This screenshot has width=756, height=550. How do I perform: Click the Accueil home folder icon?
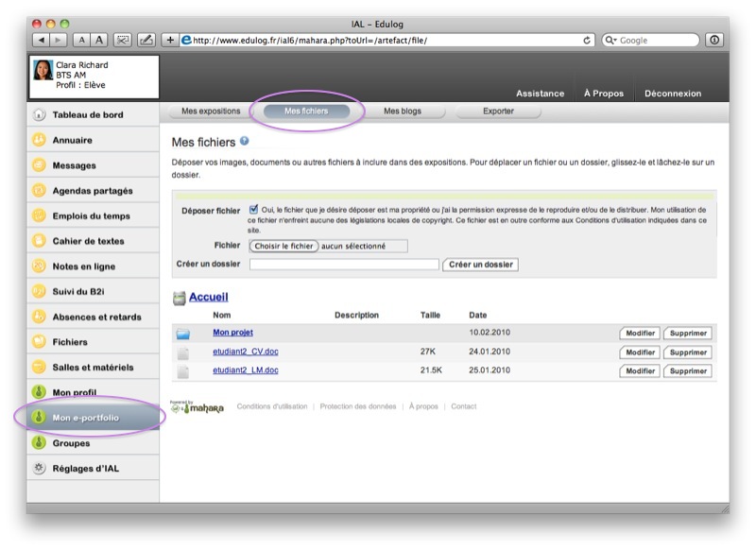click(179, 299)
